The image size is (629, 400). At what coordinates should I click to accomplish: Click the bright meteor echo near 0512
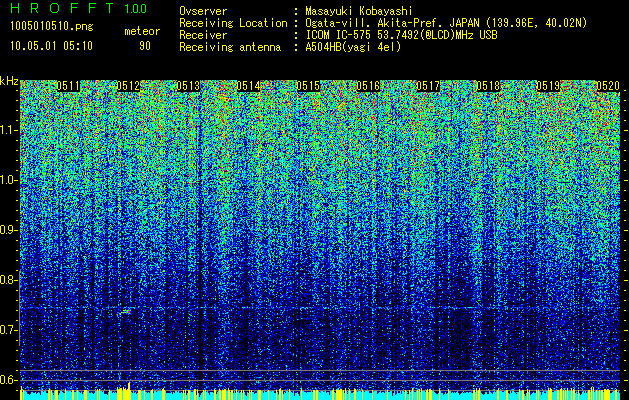click(x=126, y=311)
